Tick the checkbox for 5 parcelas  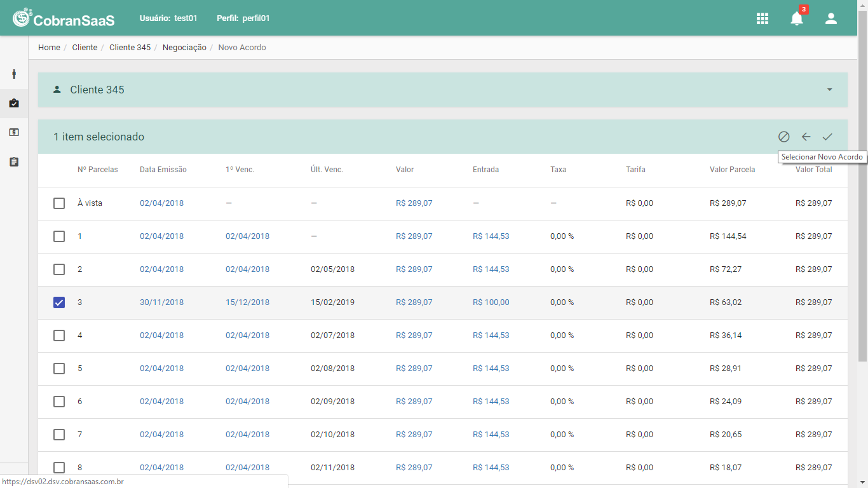(59, 369)
